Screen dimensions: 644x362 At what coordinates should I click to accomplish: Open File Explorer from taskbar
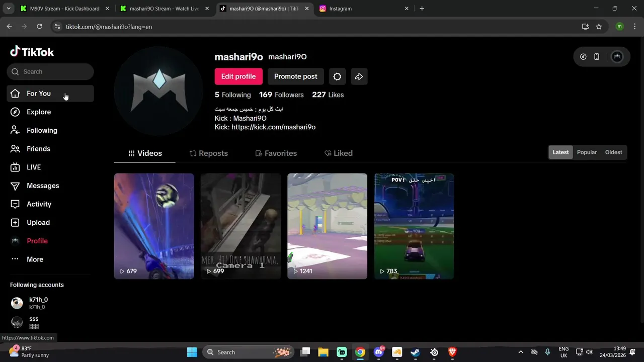click(323, 352)
